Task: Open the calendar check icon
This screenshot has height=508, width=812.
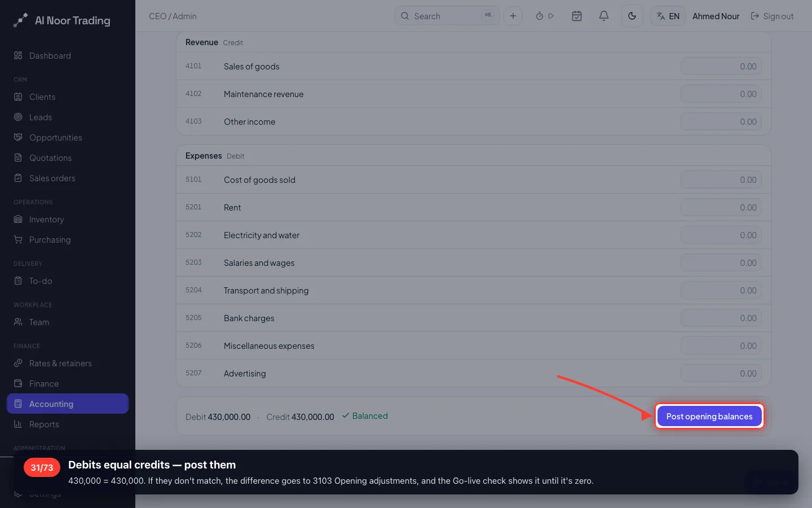Action: pos(577,16)
